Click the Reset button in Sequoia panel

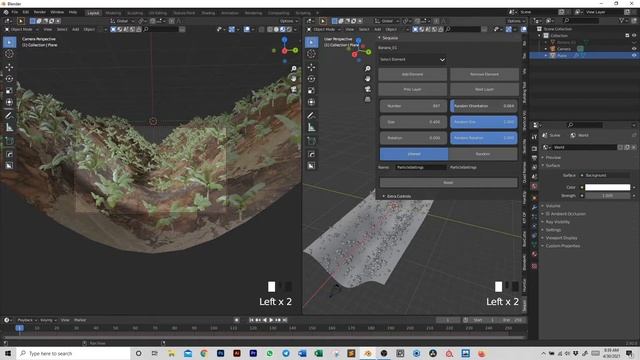[x=449, y=182]
